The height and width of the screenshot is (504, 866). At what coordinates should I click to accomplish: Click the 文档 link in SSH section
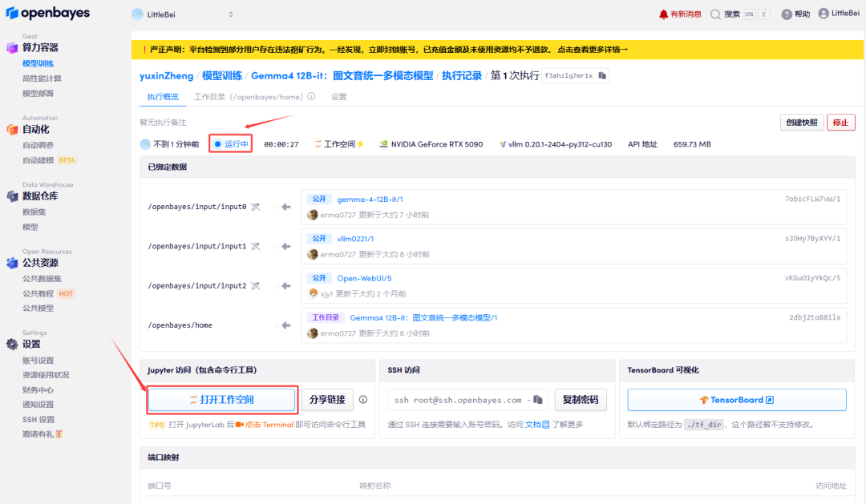536,425
